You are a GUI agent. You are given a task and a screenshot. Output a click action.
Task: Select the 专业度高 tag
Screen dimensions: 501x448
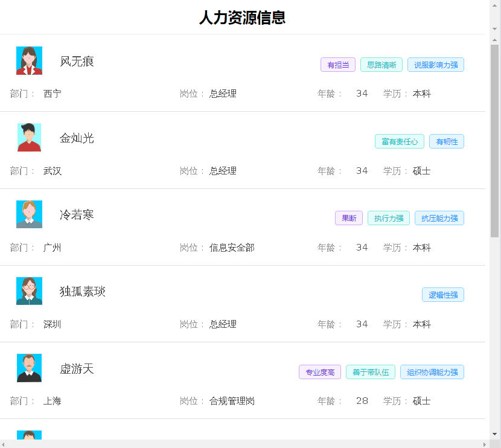[320, 372]
